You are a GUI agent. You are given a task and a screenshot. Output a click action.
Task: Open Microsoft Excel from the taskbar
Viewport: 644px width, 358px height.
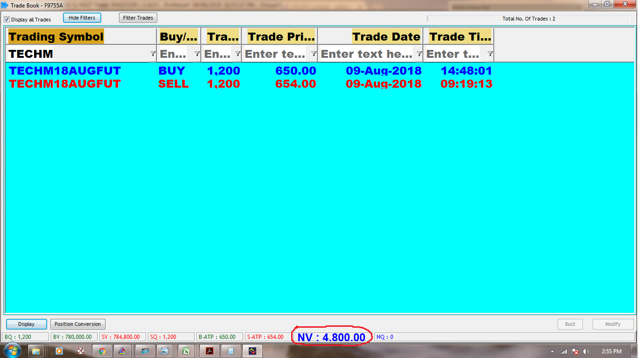click(186, 351)
